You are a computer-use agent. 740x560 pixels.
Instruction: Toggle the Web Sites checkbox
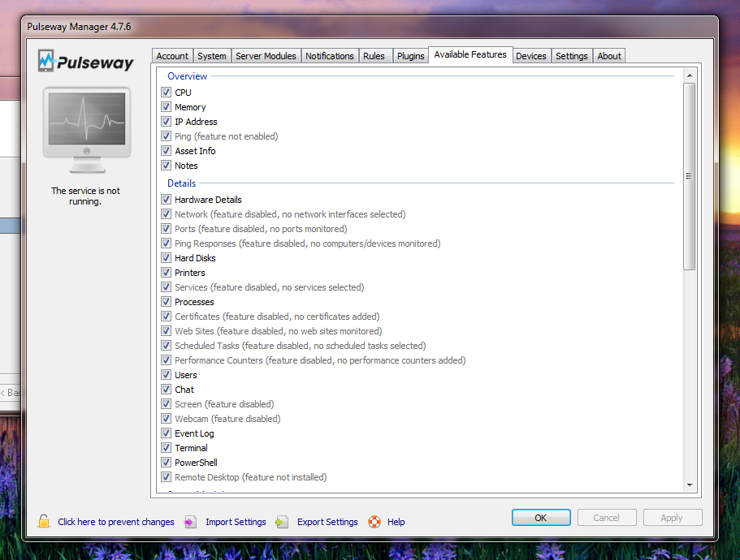pyautogui.click(x=166, y=331)
